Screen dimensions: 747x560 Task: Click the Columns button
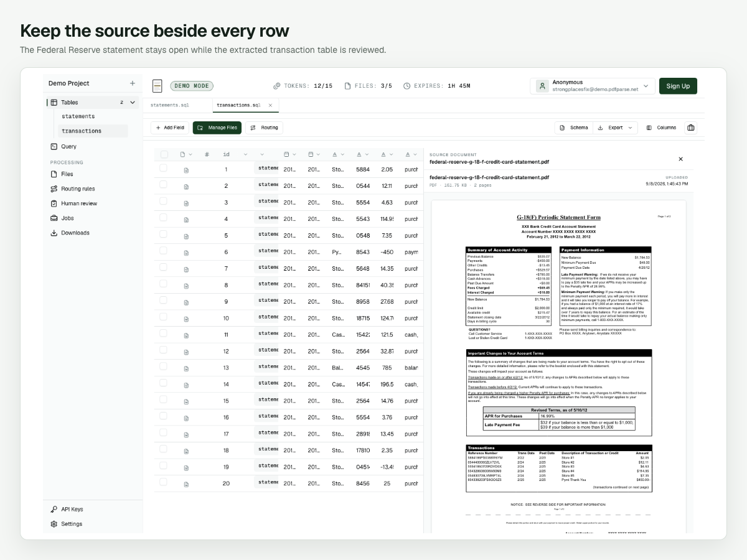pos(661,128)
